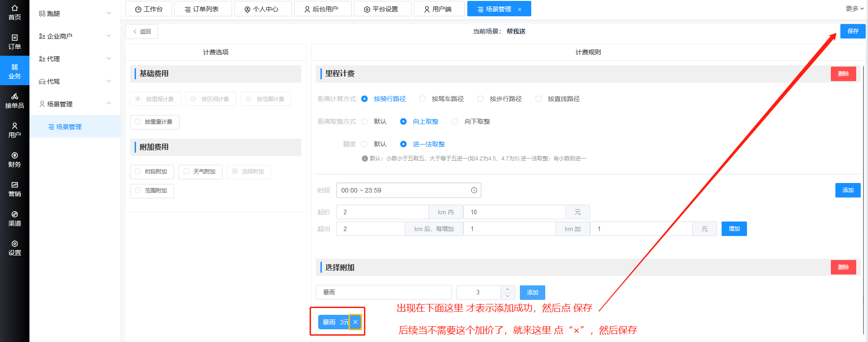Click 增加 button in 超出 row

pos(734,229)
